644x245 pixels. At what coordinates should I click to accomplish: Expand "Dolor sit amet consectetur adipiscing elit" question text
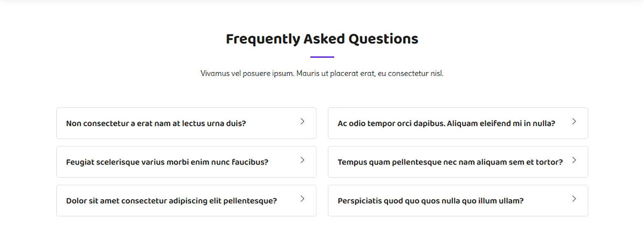[x=171, y=201]
